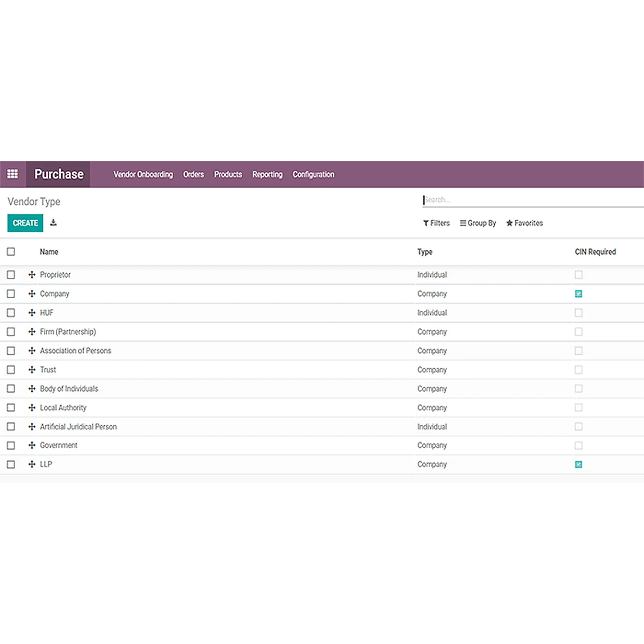Select the LLP row checkbox

pos(11,464)
